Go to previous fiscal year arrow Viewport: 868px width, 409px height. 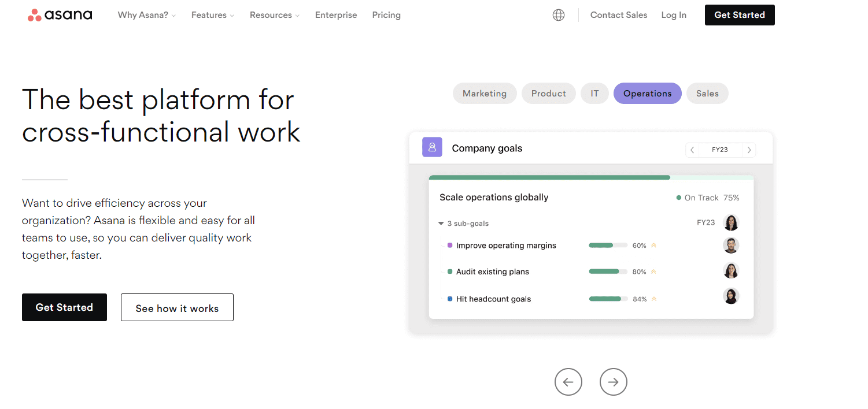point(692,150)
